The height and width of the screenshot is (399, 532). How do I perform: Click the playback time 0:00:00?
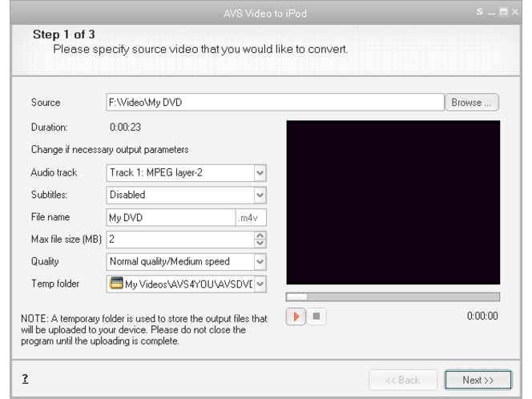coord(482,316)
